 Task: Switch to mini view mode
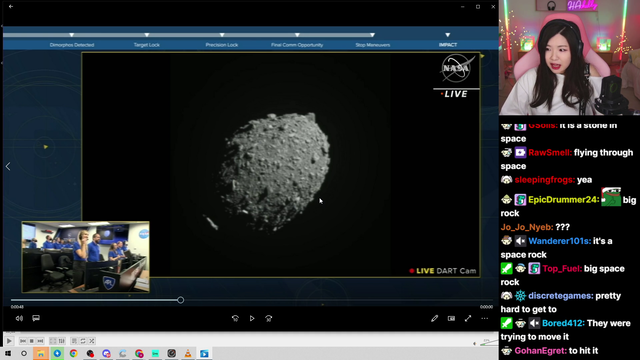point(451,318)
